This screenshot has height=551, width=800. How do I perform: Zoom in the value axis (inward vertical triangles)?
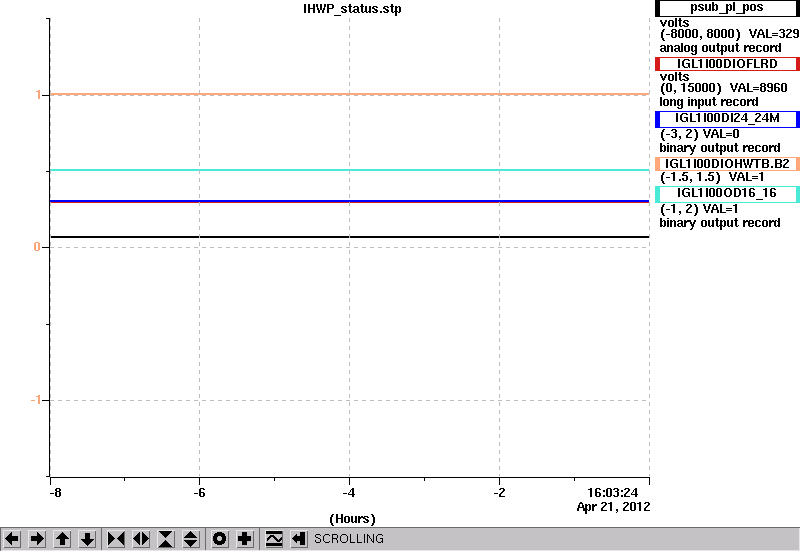pyautogui.click(x=166, y=539)
